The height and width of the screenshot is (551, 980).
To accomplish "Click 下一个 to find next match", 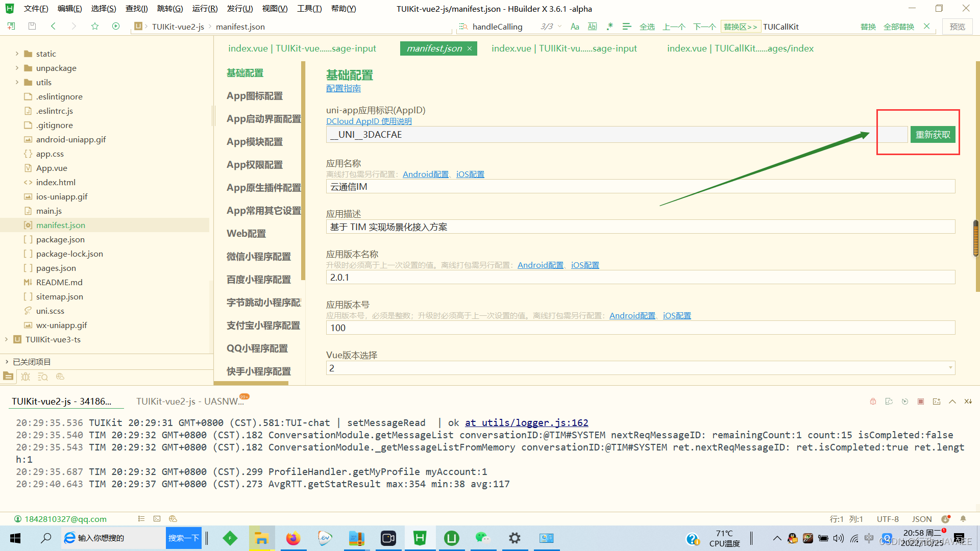I will pyautogui.click(x=704, y=27).
